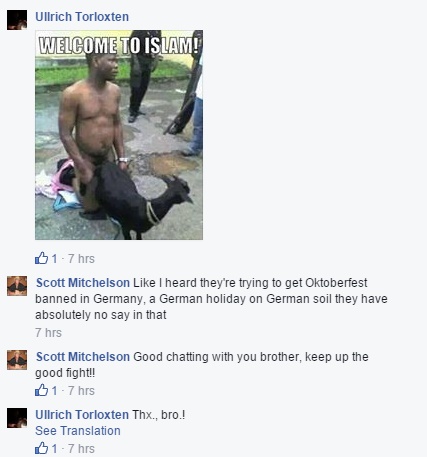Click thumbs-up icon under the 'good fight' comment

coord(42,390)
